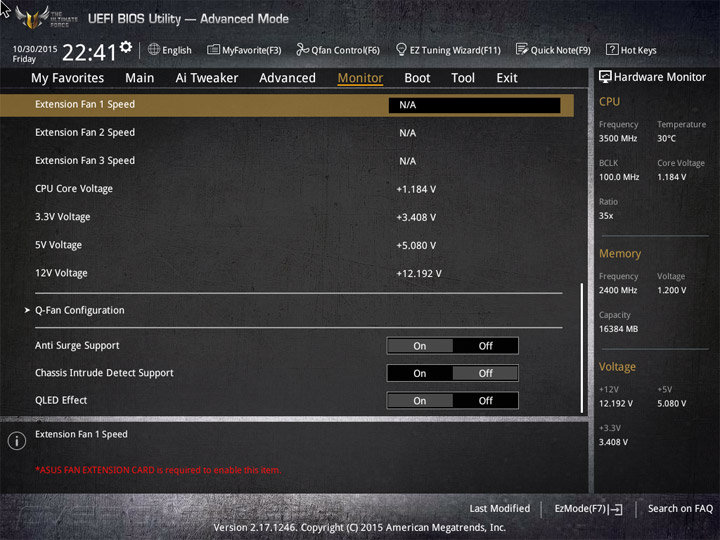This screenshot has height=540, width=720.
Task: Click the red ASUS FAN EXTENSION CARD notice
Action: [x=158, y=470]
